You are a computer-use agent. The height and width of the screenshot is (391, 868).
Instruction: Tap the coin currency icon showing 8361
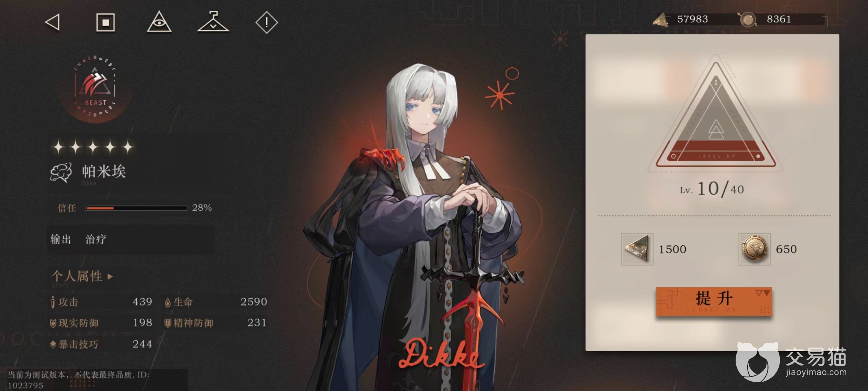tap(748, 20)
